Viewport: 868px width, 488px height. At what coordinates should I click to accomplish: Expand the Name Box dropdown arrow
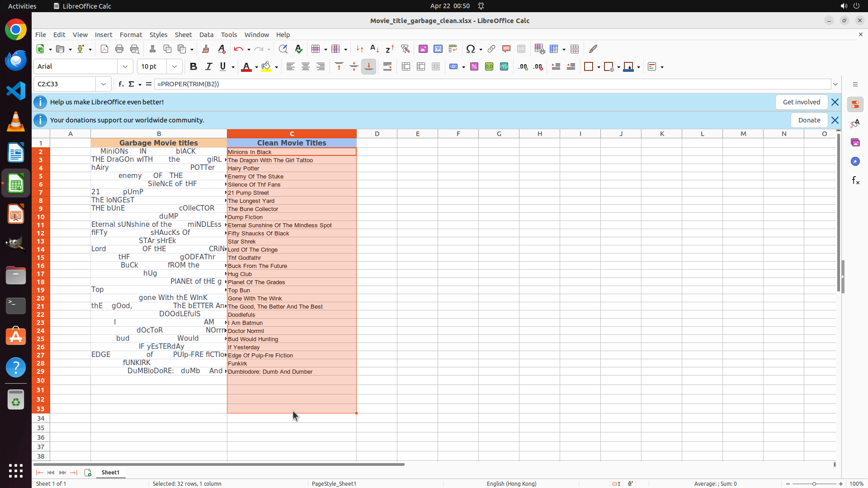pos(104,84)
